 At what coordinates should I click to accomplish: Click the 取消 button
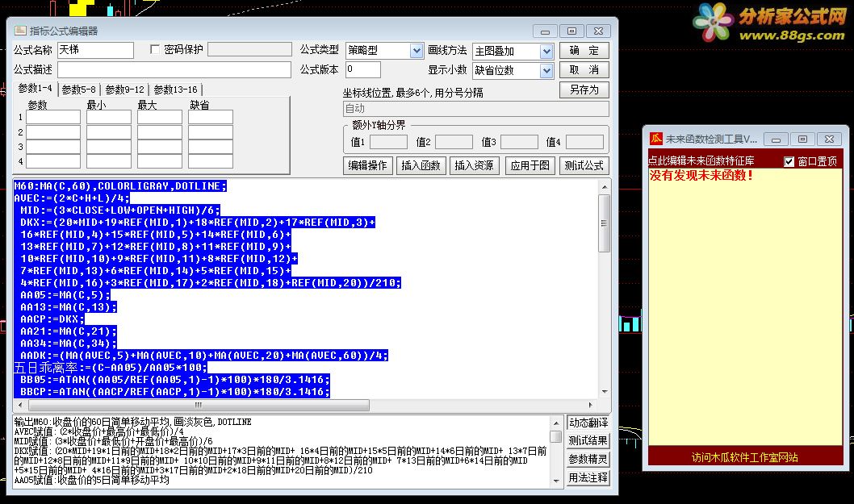(x=584, y=69)
